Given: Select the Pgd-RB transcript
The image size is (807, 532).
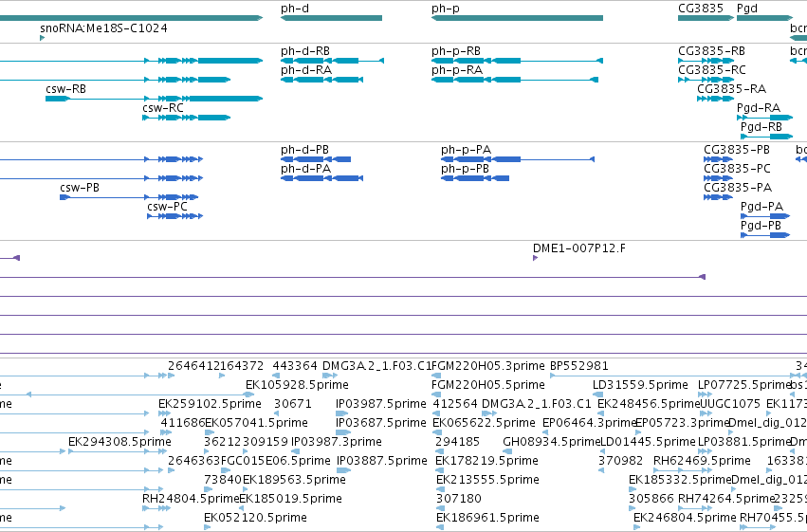Looking at the screenshot, I should (766, 137).
